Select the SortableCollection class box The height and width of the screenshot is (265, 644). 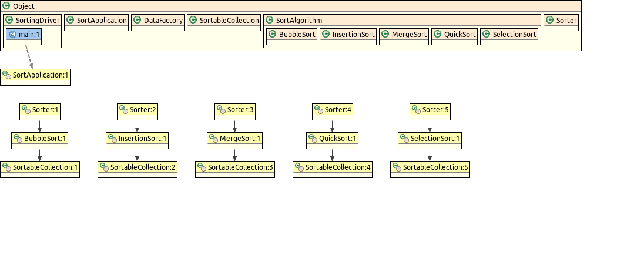coord(223,21)
